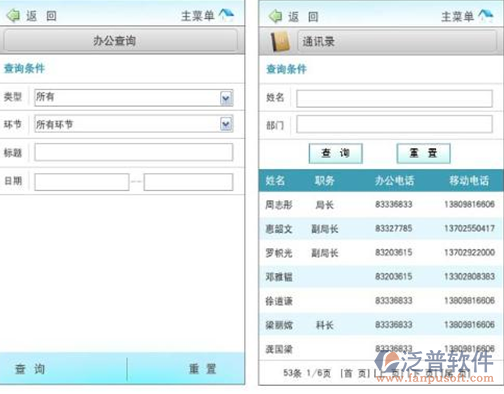Click the home icon in the right panel header
Viewport: 504px width, 394px height.
(x=485, y=16)
